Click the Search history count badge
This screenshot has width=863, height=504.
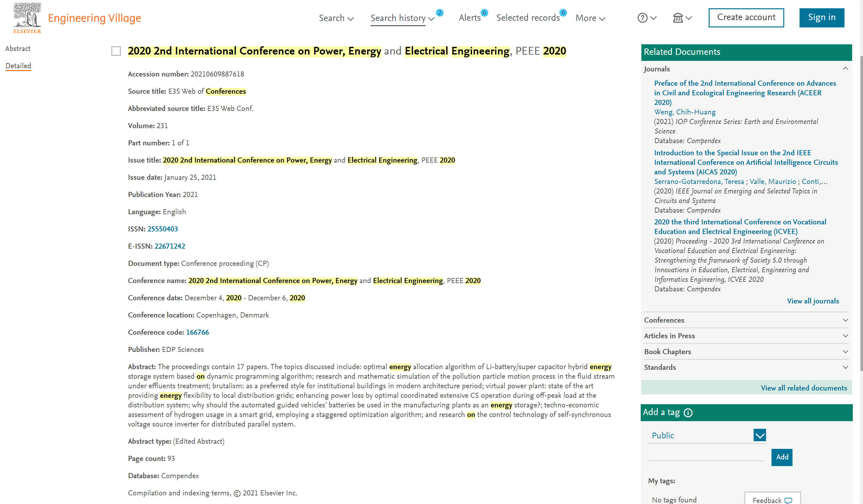440,13
